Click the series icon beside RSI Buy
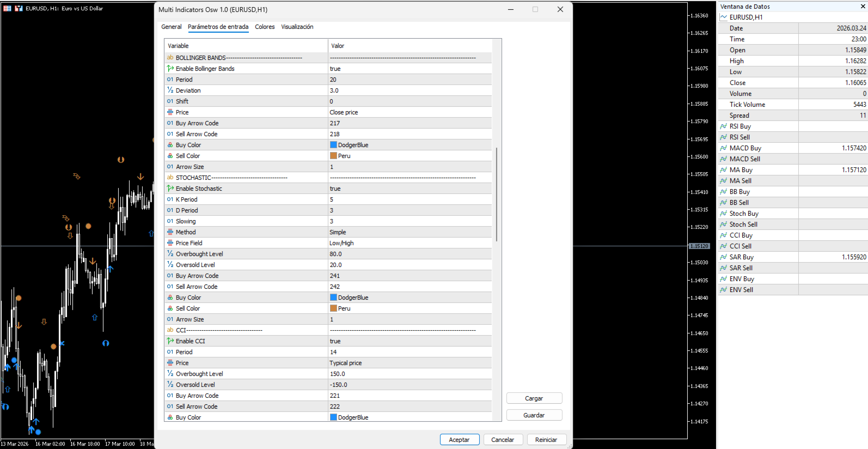Screen dimensions: 868x449 point(724,126)
